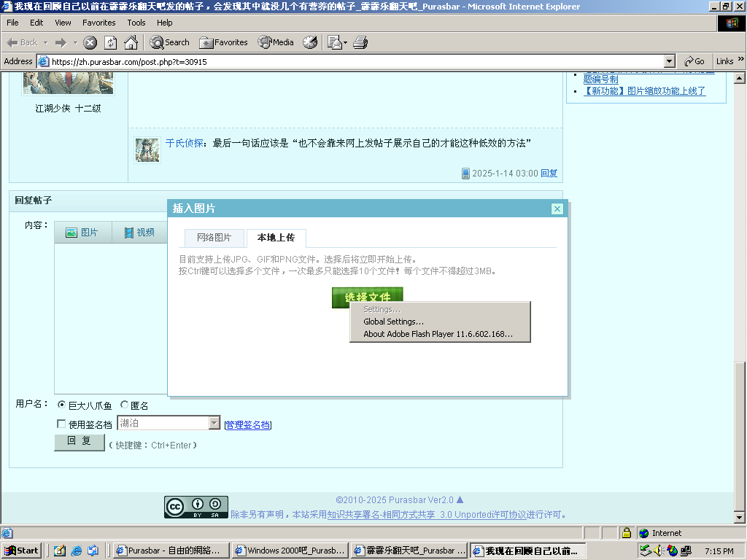Click the Stop loading icon

tap(90, 42)
